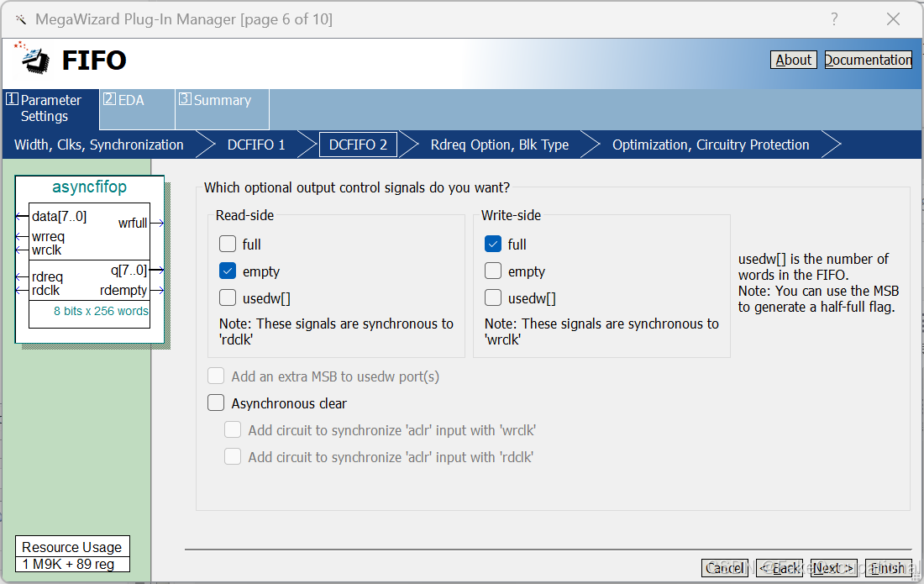Click the Next button
924x584 pixels.
[x=834, y=568]
